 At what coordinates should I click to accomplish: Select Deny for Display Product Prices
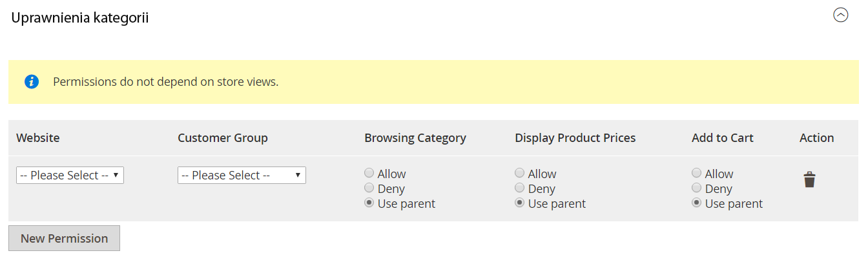519,188
